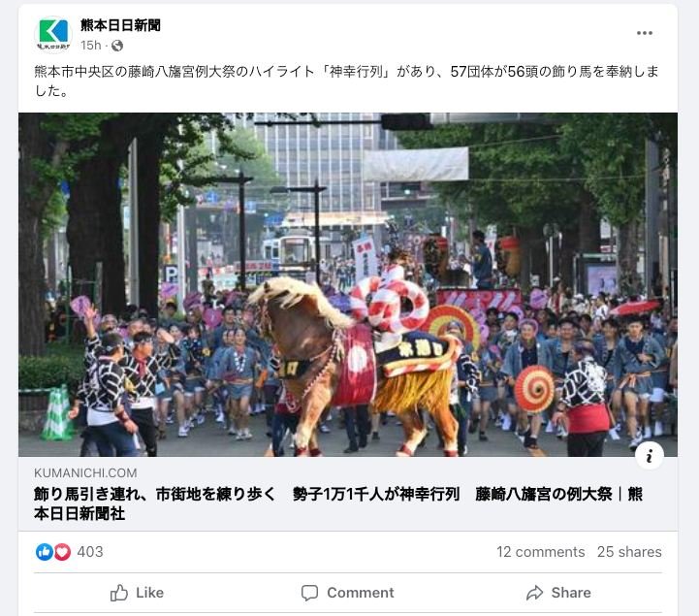
Task: View the 403 reactions count
Action: (90, 552)
